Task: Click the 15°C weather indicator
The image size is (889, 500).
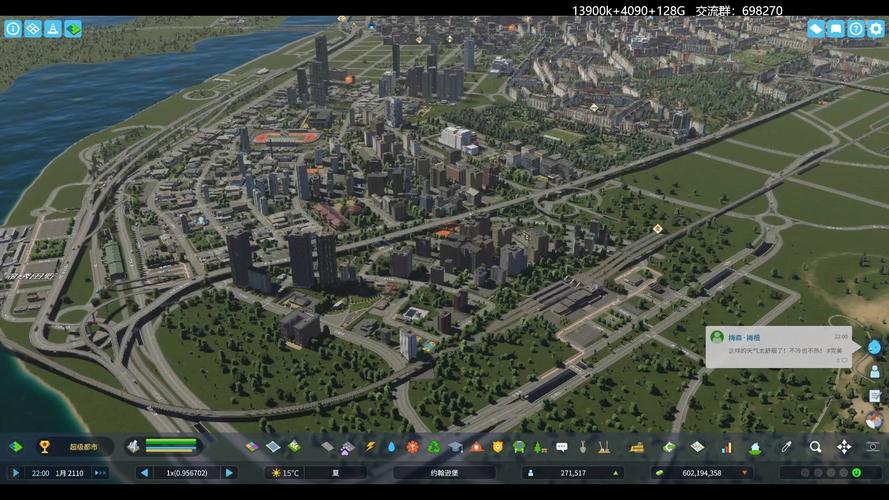Action: [285, 473]
